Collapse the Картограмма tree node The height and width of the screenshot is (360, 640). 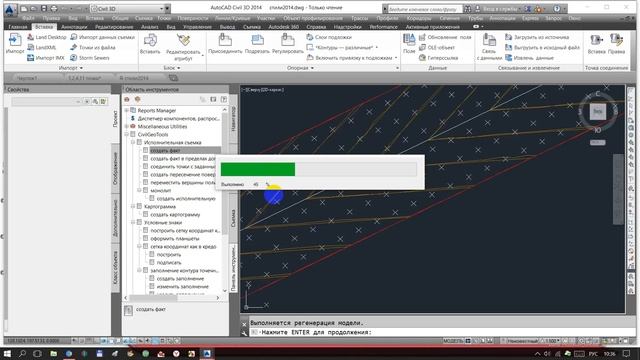click(133, 207)
